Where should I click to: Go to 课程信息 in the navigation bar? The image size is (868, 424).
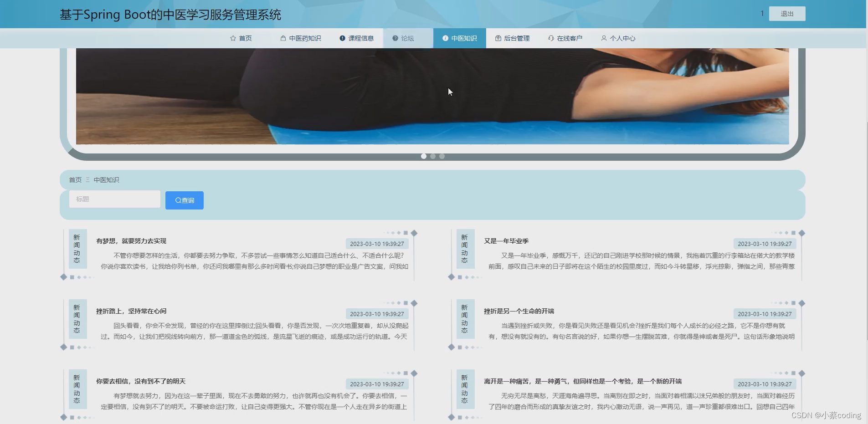(x=357, y=38)
